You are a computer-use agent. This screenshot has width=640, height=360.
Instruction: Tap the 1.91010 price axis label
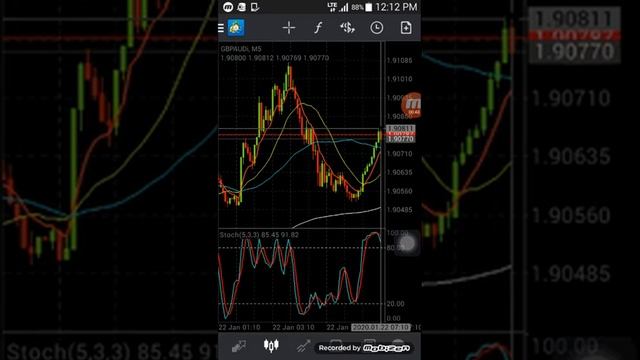(400, 79)
